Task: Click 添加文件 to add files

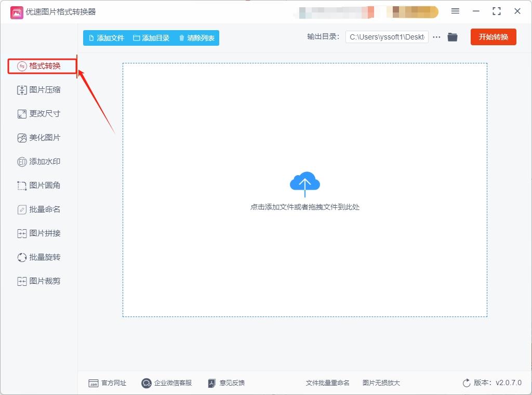Action: 105,37
